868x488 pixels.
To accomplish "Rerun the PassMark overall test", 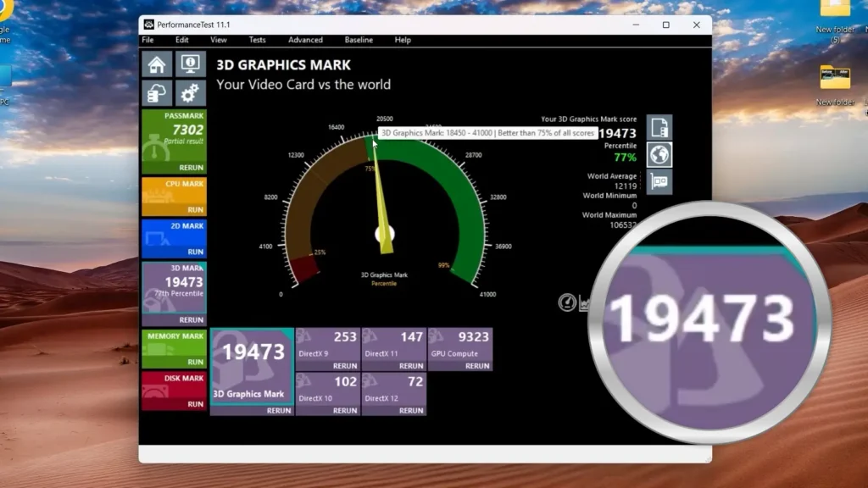I will 191,168.
